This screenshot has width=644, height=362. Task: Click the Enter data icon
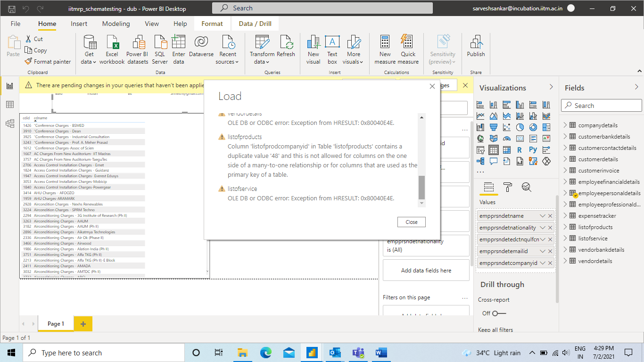(x=179, y=42)
